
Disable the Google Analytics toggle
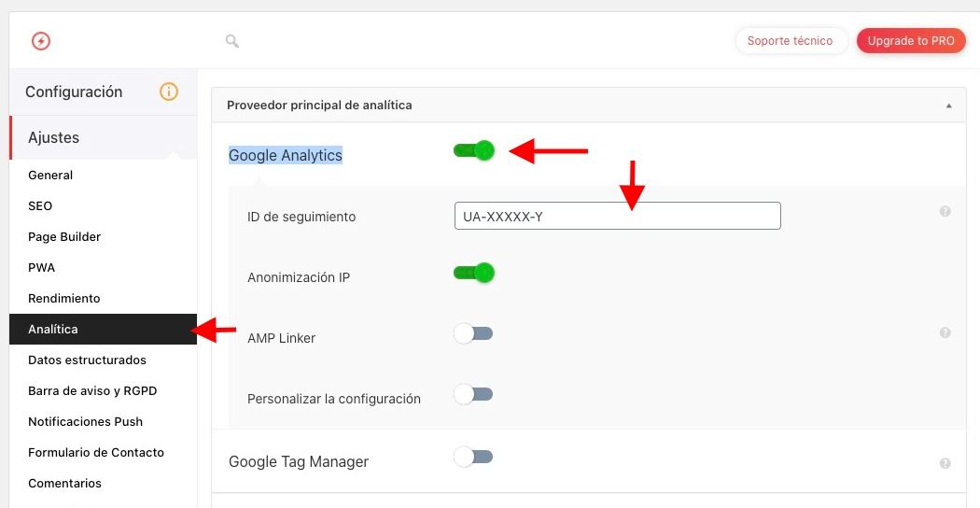(474, 150)
